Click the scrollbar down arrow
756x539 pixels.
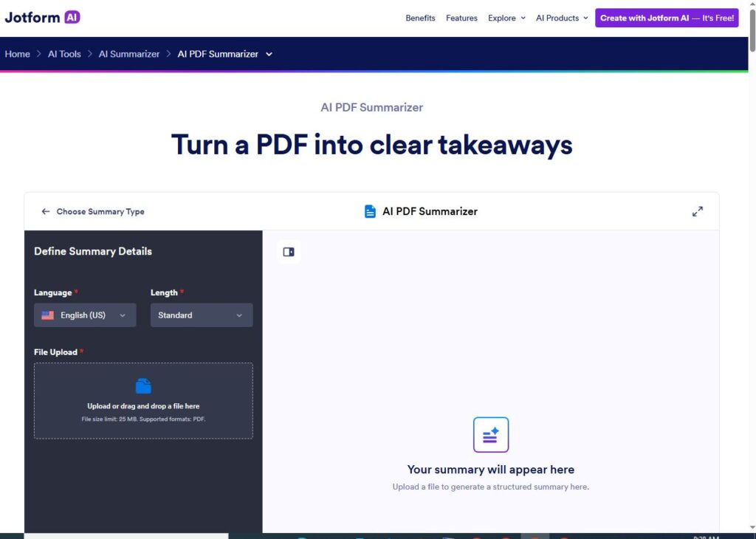click(x=752, y=528)
